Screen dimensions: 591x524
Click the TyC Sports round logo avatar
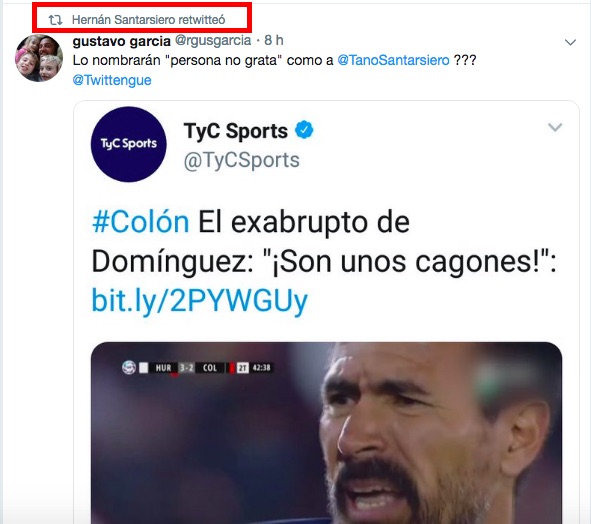[129, 144]
